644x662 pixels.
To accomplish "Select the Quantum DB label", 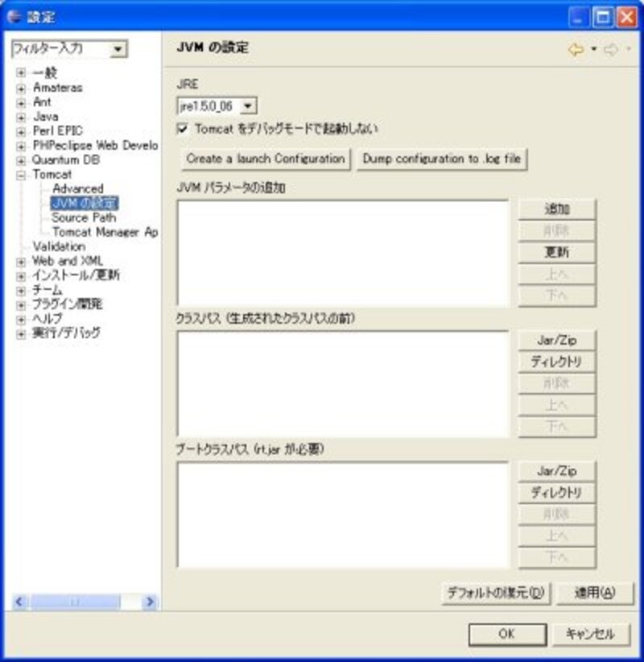I will (x=66, y=160).
